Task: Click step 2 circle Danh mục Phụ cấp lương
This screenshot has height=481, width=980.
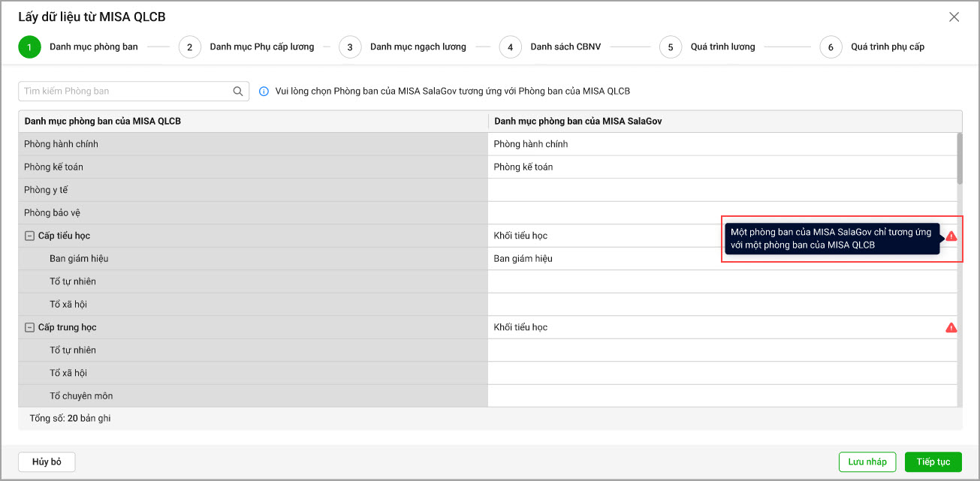Action: pyautogui.click(x=189, y=47)
